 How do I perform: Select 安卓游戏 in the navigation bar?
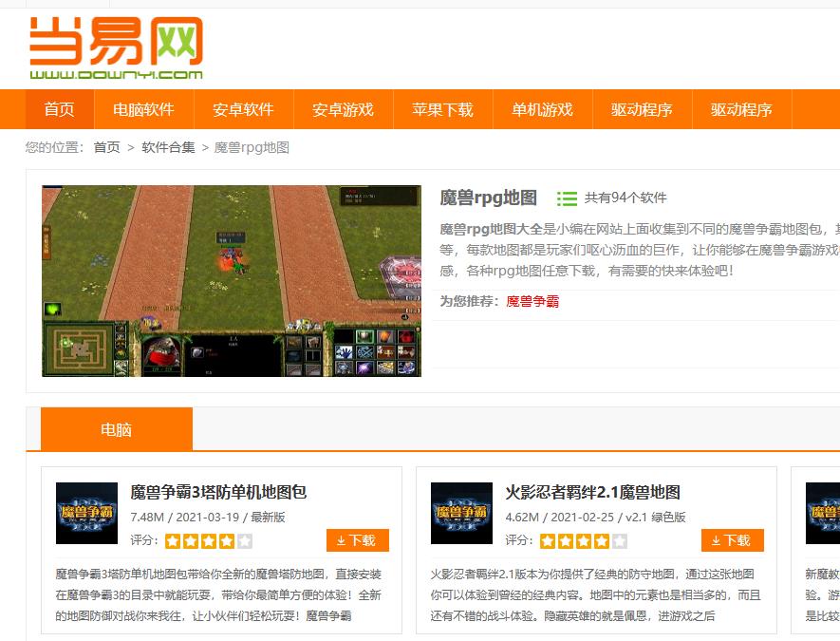click(x=343, y=109)
